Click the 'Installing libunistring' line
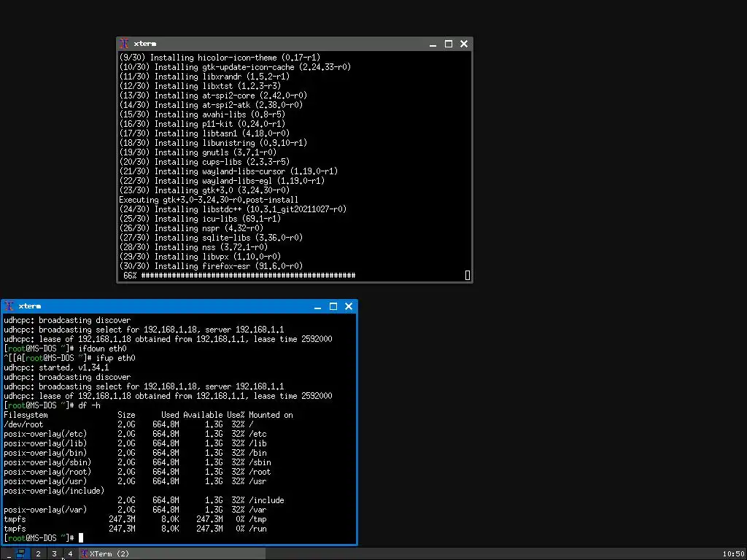747x560 pixels. tap(214, 143)
